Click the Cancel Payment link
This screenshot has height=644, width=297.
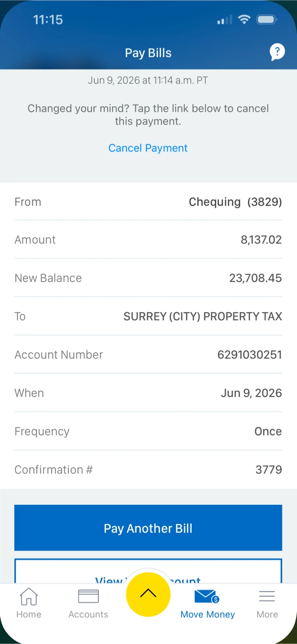click(x=148, y=148)
